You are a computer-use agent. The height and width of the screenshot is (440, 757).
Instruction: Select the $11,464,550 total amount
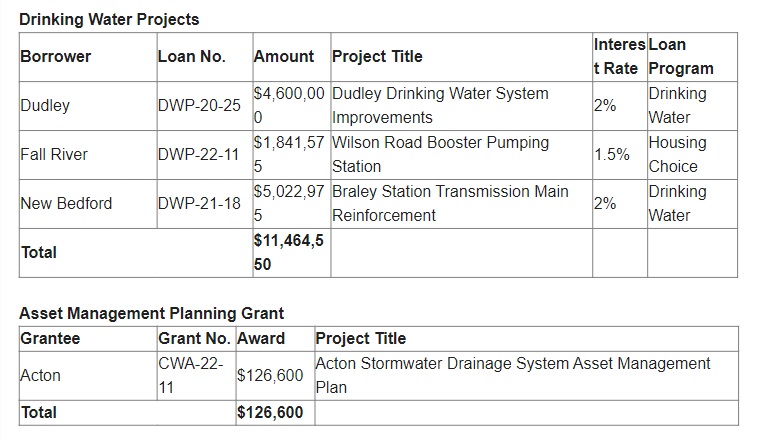coord(289,253)
